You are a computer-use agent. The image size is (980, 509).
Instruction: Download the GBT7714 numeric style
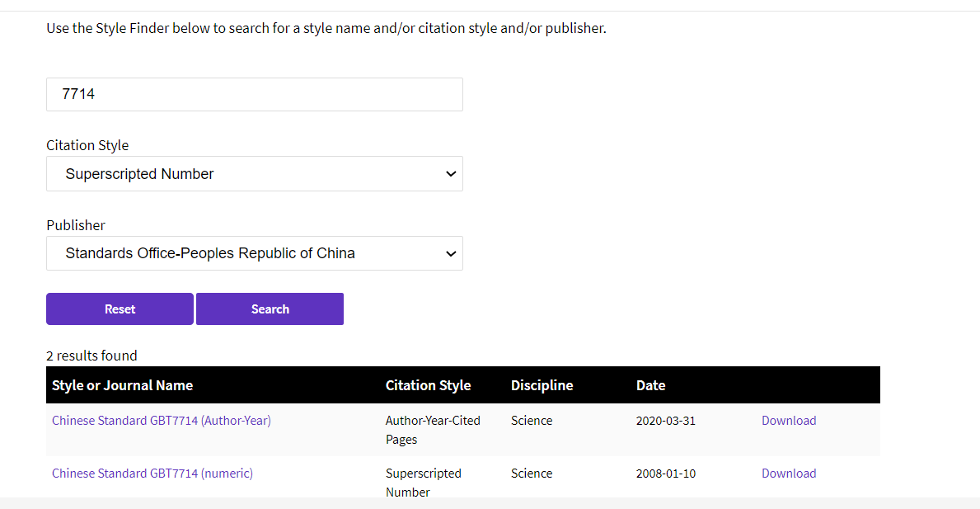(789, 474)
